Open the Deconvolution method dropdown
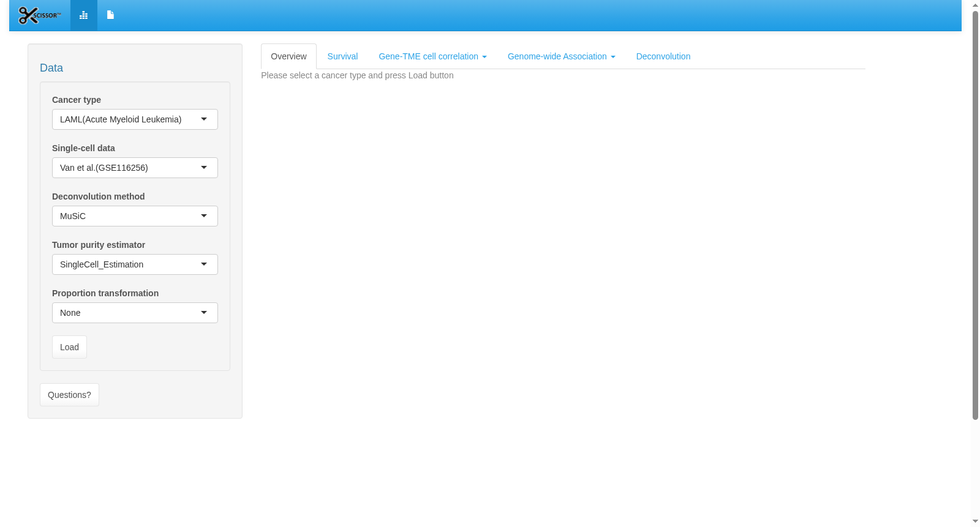 click(135, 216)
